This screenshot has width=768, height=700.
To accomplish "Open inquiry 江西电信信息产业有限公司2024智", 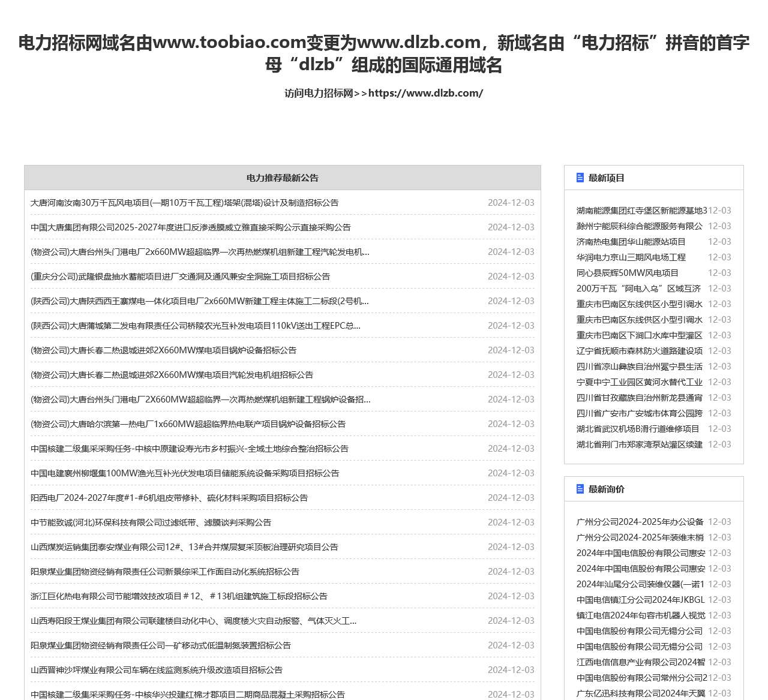I will 641,662.
